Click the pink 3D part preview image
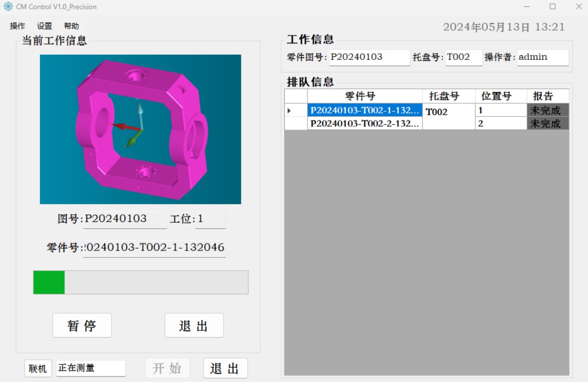Image resolution: width=588 pixels, height=382 pixels. coord(141,129)
